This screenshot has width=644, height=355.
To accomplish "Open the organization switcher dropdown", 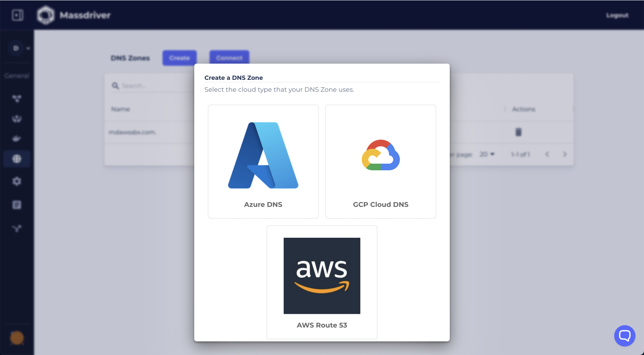I will coord(19,48).
